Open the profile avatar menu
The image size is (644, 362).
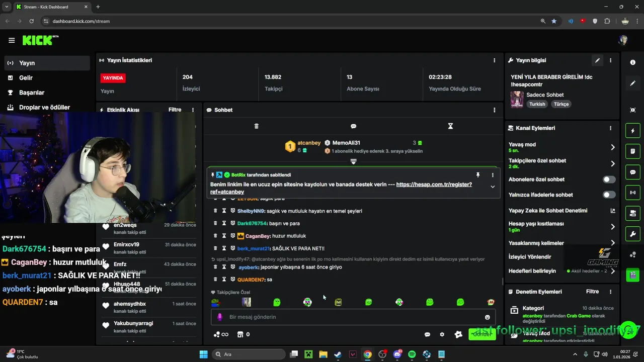623,40
